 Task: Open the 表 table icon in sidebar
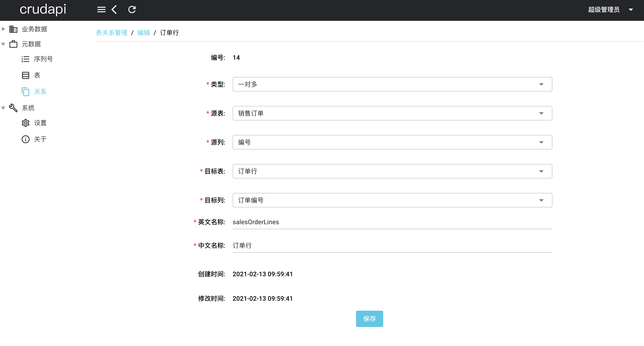click(x=25, y=75)
